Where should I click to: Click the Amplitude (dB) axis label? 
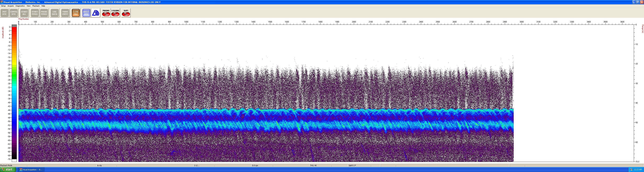[3, 33]
